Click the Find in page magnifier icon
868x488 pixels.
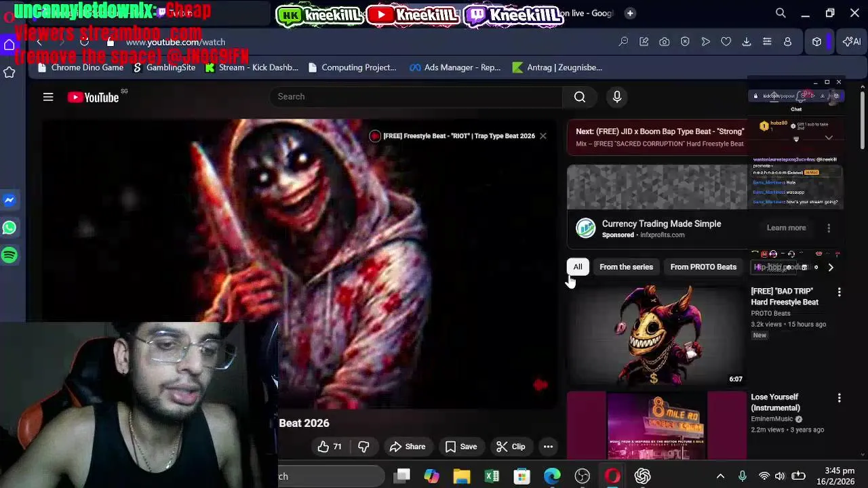click(623, 42)
